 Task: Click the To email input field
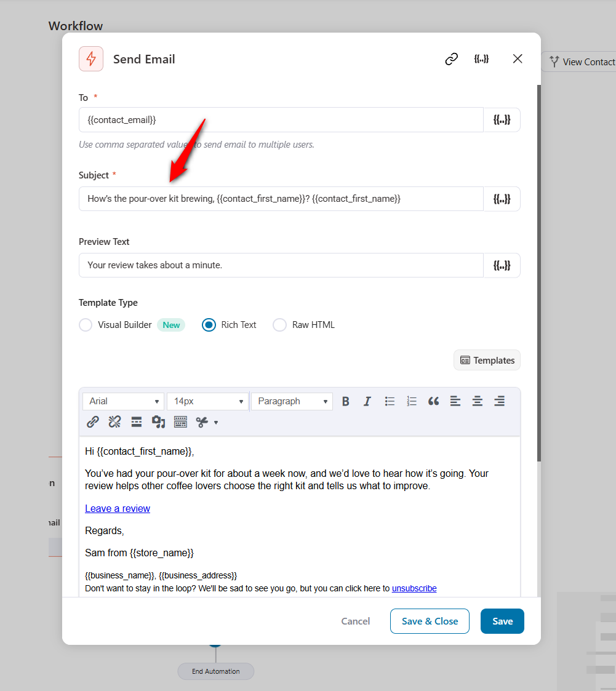pyautogui.click(x=281, y=120)
